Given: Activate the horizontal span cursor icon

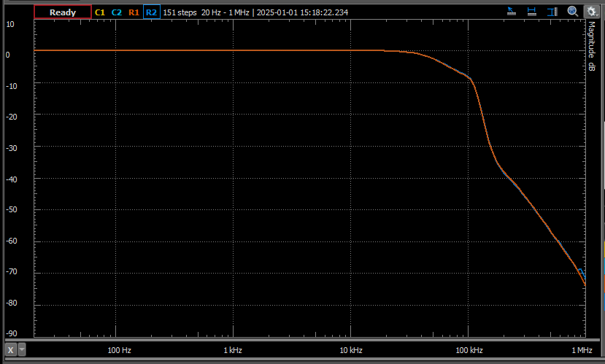Looking at the screenshot, I should click(x=532, y=12).
